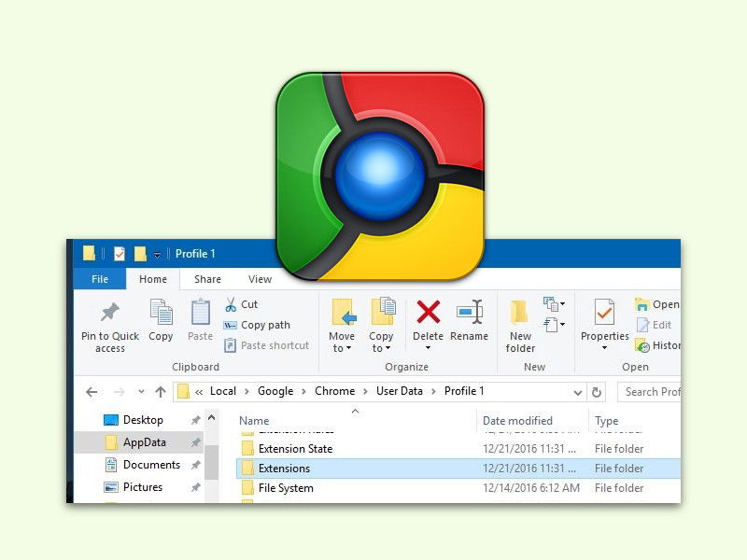The image size is (747, 560).
Task: Expand hidden path breadcrumb chevrons
Action: coord(199,392)
